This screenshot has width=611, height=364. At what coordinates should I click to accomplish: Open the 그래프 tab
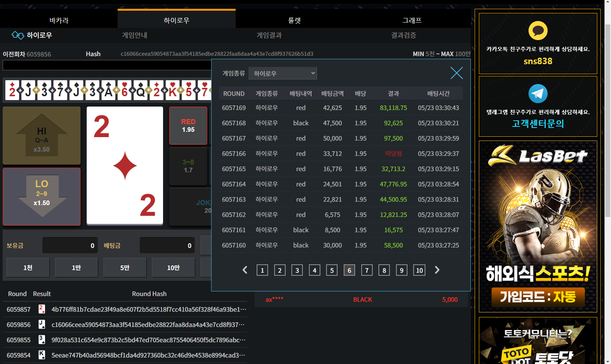(412, 20)
